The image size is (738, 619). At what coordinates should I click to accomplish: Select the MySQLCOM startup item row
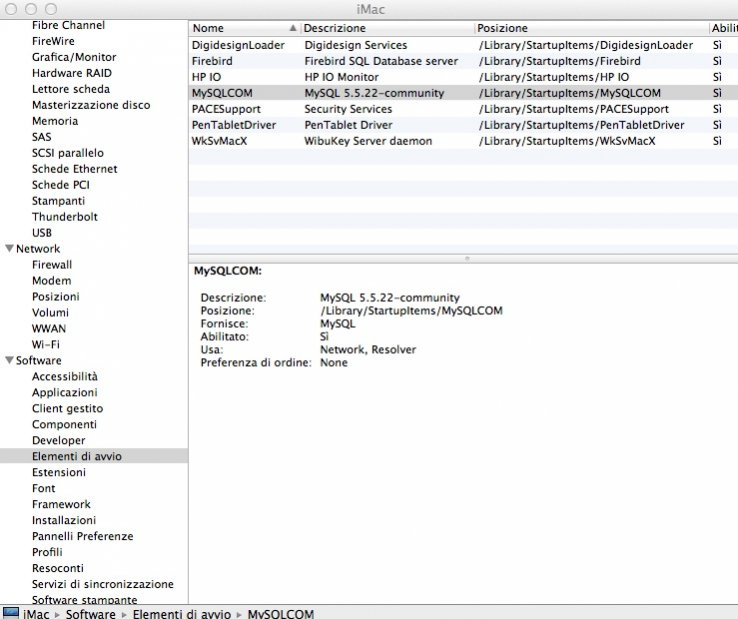click(463, 93)
